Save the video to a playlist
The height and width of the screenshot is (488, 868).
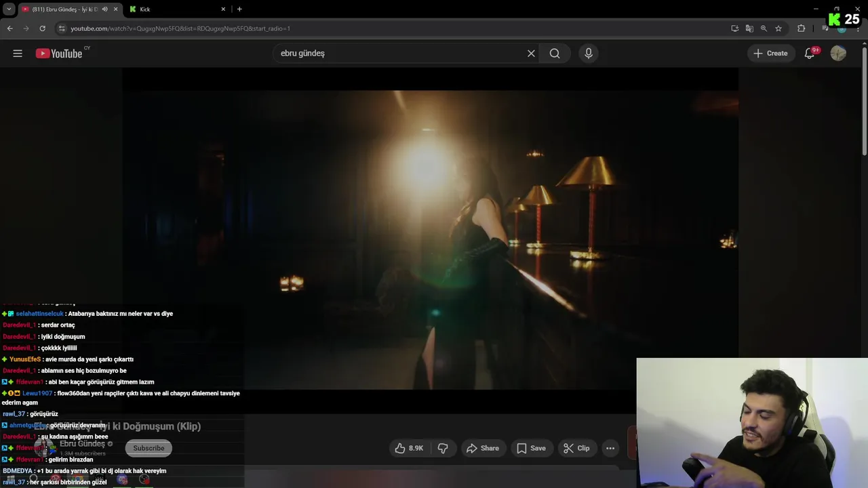click(531, 448)
